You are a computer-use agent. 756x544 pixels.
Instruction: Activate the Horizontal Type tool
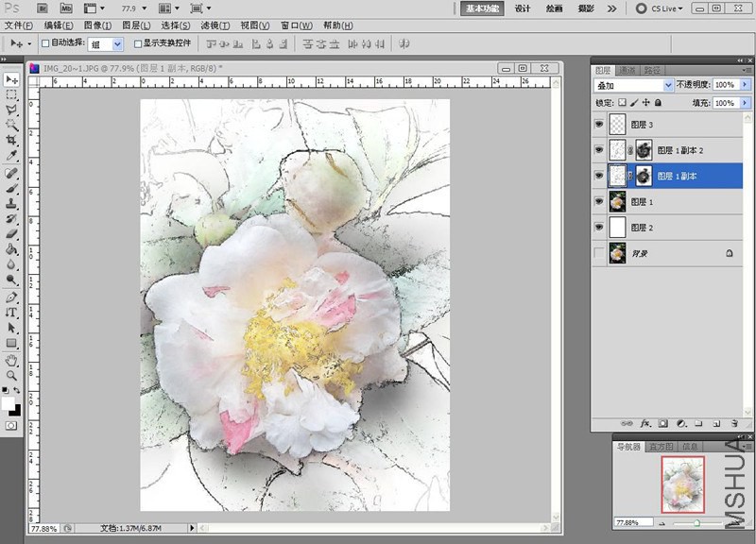coord(11,312)
